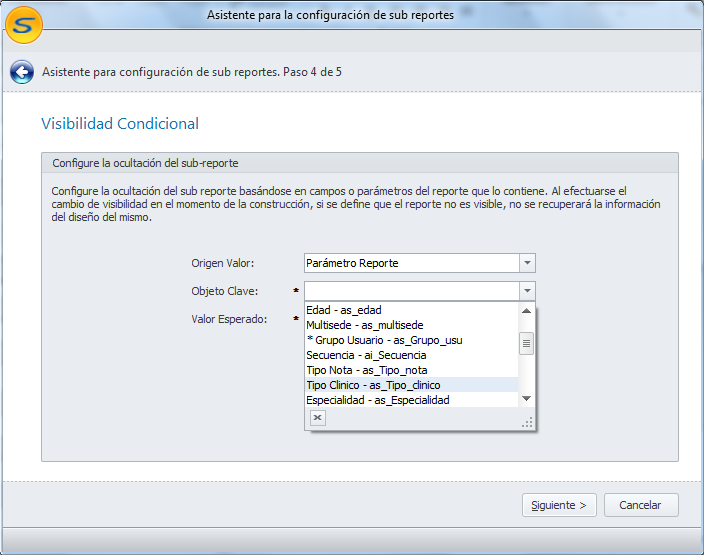Expand the Origen Valor dropdown arrow
The height and width of the screenshot is (555, 704).
527,263
